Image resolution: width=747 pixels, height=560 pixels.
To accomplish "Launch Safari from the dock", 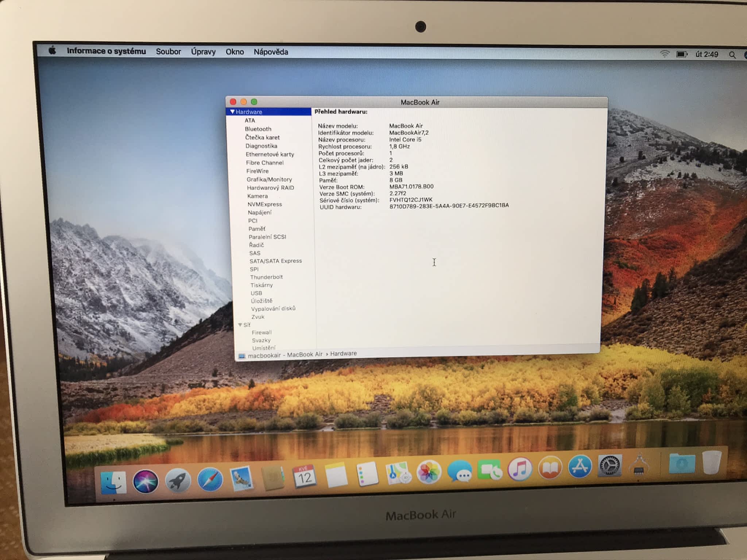I will tap(210, 480).
